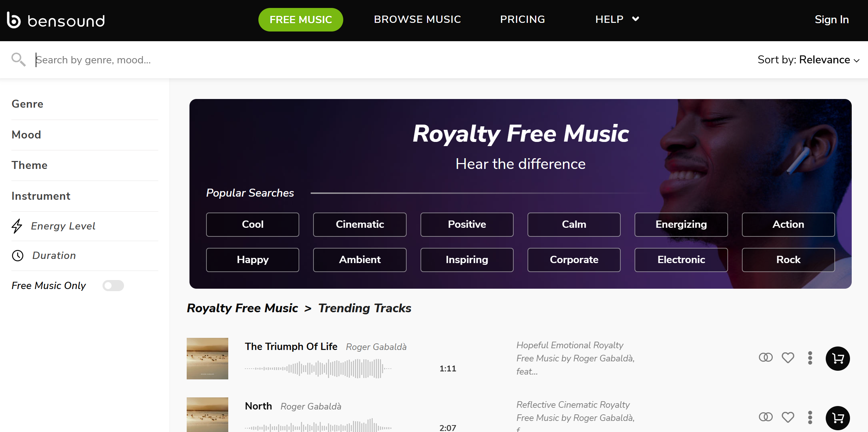The width and height of the screenshot is (868, 432).
Task: Click the bensound logo icon
Action: click(x=14, y=20)
